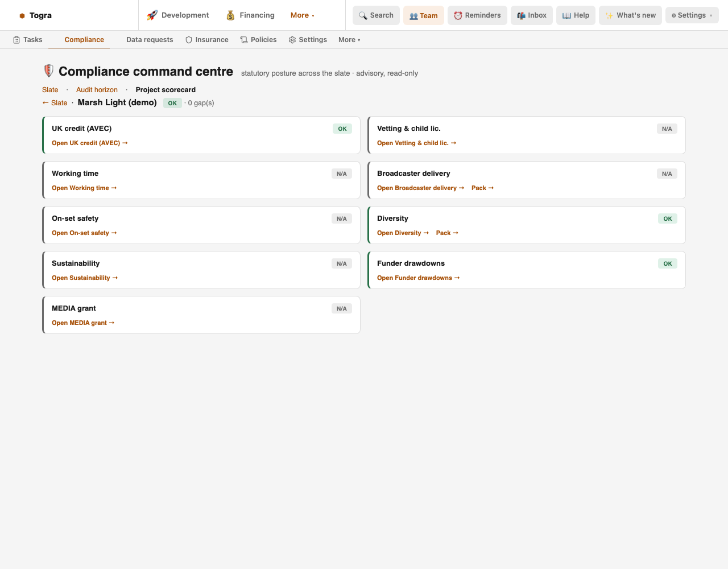The height and width of the screenshot is (569, 728).
Task: Open the Pack link for Diversity
Action: [x=448, y=233]
